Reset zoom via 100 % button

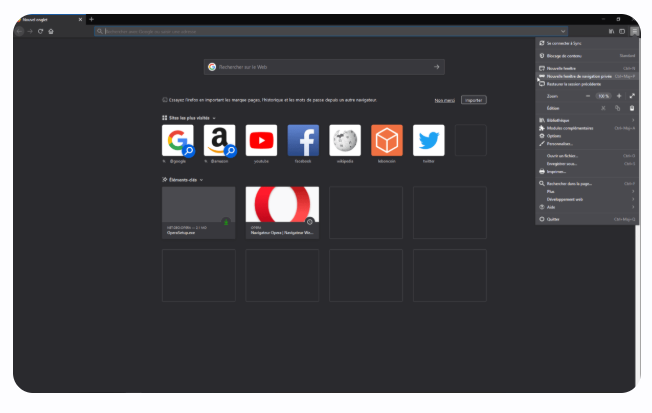pos(603,96)
